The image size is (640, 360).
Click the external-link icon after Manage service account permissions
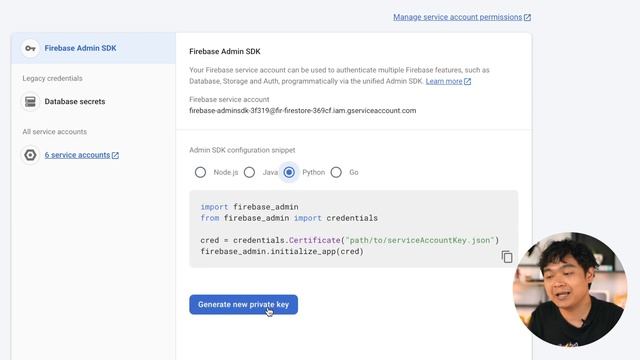pos(527,18)
